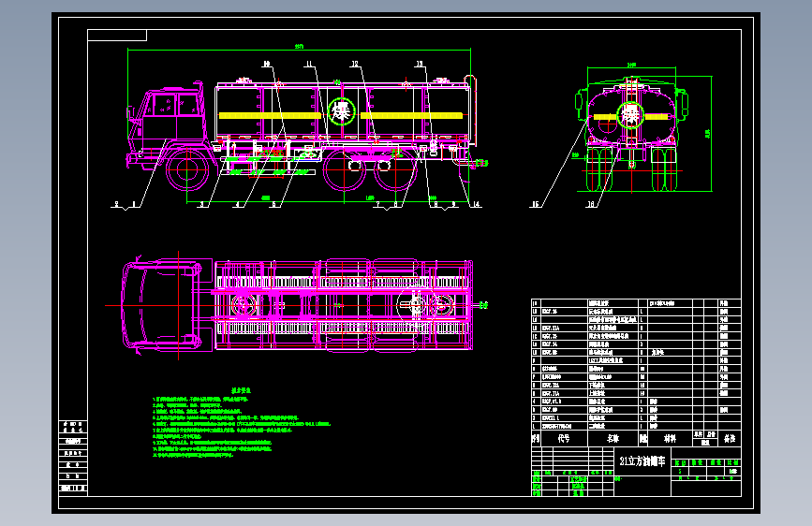Click the revision block along the left border
Viewport: 812px width, 526px height.
(73, 457)
